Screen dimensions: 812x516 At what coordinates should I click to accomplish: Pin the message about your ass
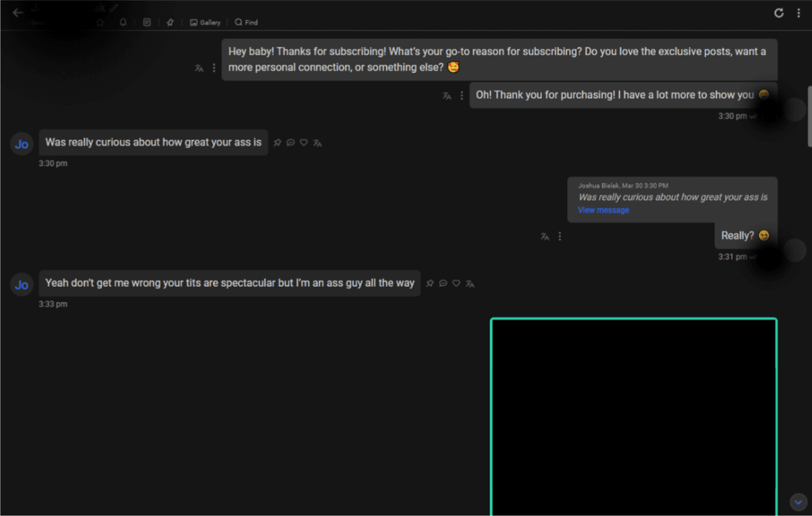pos(277,143)
